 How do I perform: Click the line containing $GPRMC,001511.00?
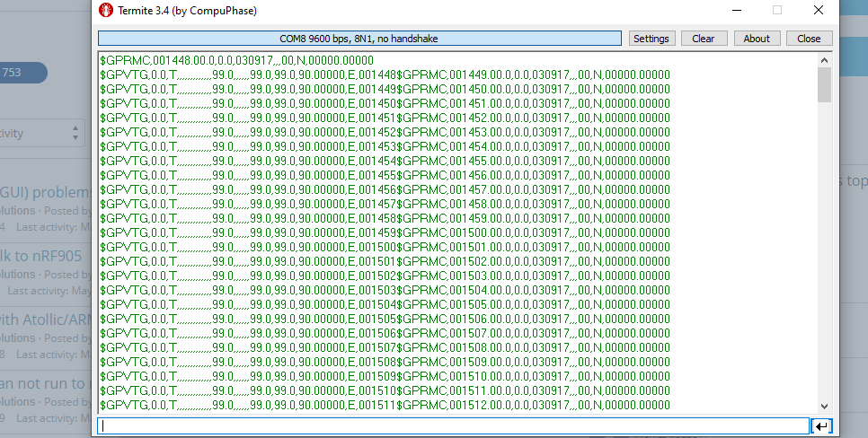(385, 391)
